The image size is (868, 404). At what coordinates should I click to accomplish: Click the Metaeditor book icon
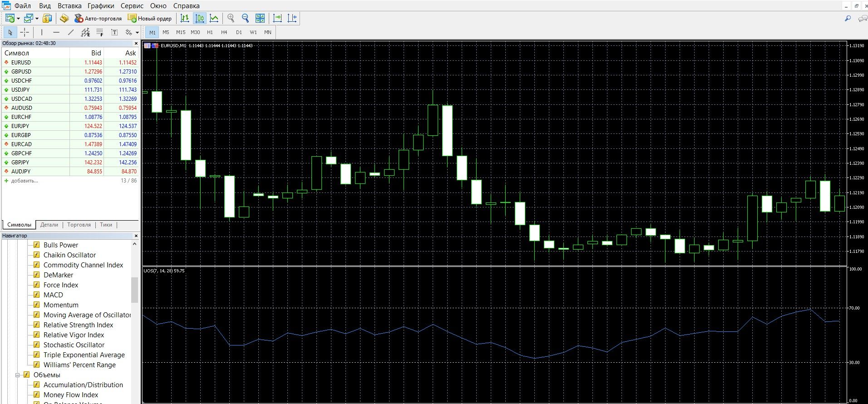[x=64, y=18]
